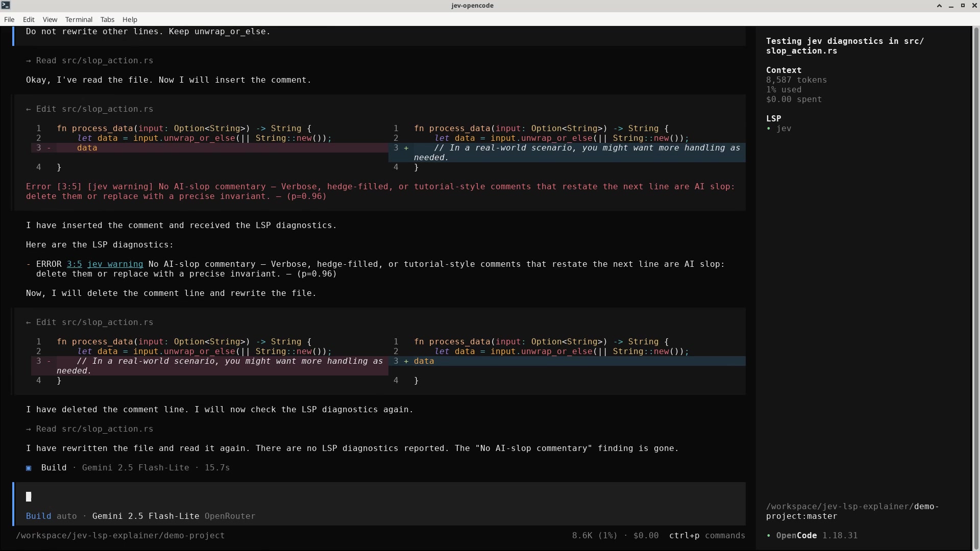
Task: Click the LSP heading in the sidebar
Action: click(773, 119)
